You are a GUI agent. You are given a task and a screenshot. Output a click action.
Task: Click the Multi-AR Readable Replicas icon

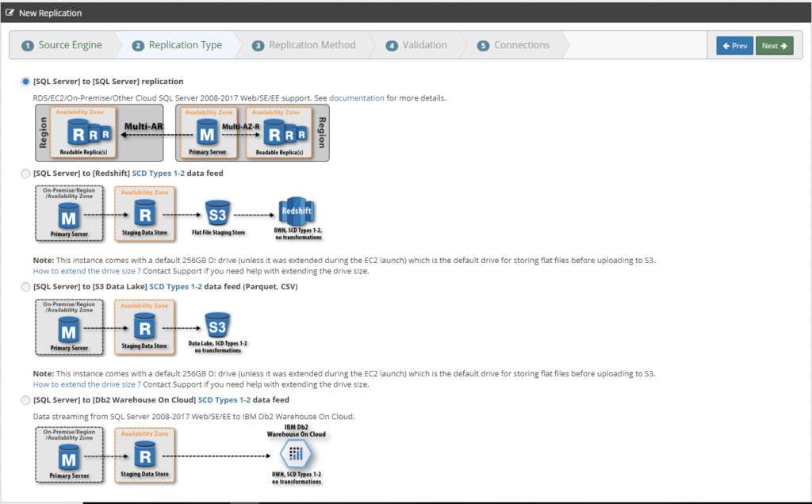pos(90,133)
